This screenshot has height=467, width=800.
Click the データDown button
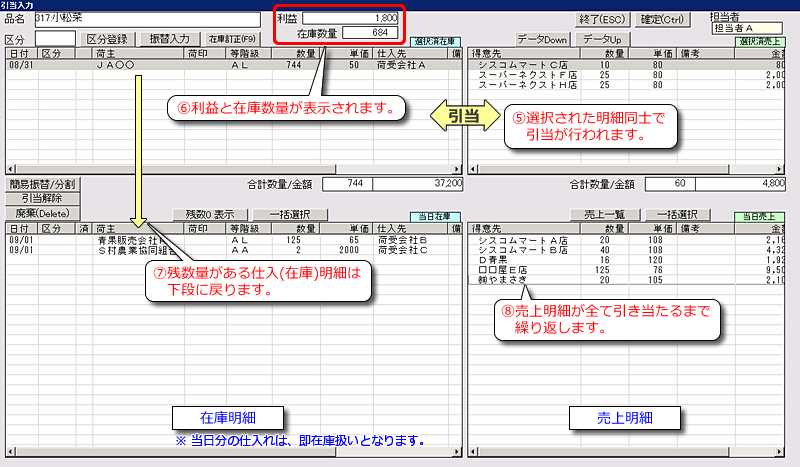542,38
